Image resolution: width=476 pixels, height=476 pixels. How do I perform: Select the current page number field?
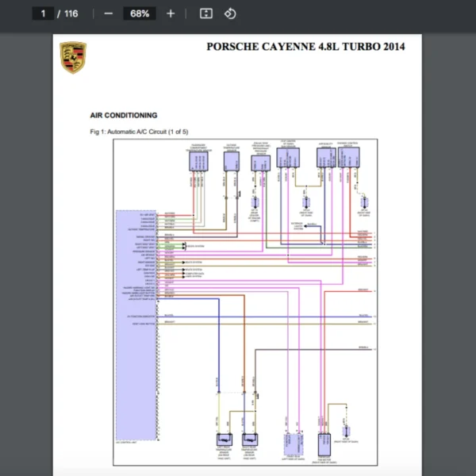[x=43, y=13]
